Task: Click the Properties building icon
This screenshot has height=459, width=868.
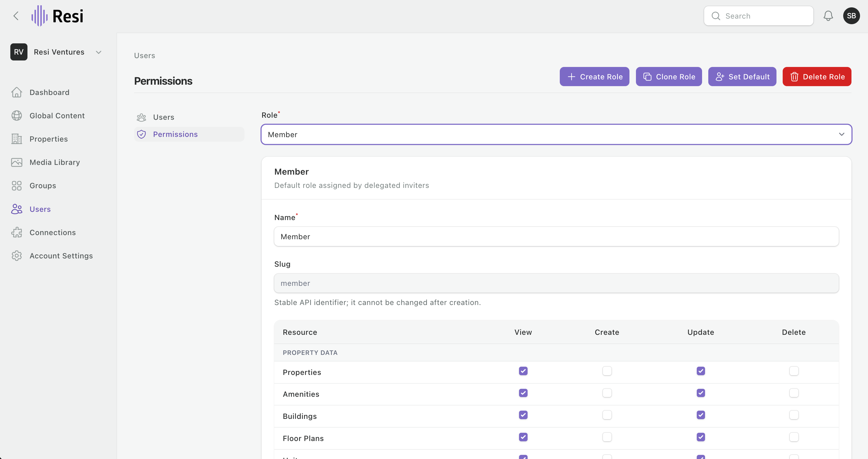Action: point(17,139)
